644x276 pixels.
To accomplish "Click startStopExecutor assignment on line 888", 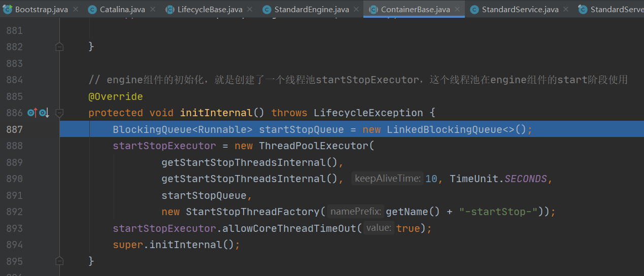I will 164,146.
